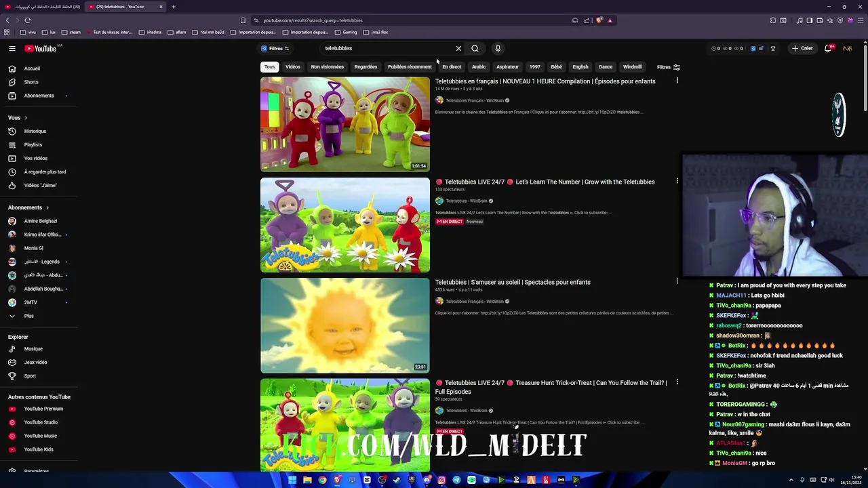The image size is (868, 488).
Task: Open Chrome from the taskbar
Action: (322, 480)
